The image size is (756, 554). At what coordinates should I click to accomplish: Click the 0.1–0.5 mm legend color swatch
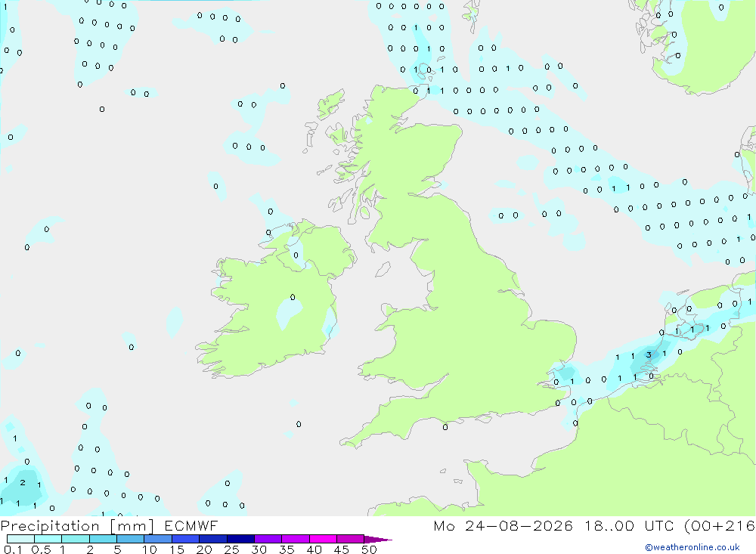tap(20, 539)
